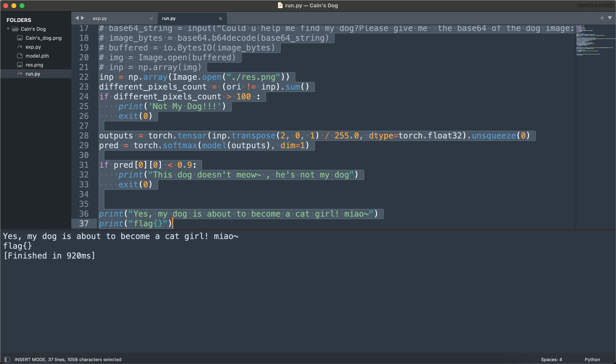Click the "./res.png" string on line 22
Image resolution: width=616 pixels, height=364 pixels.
253,77
